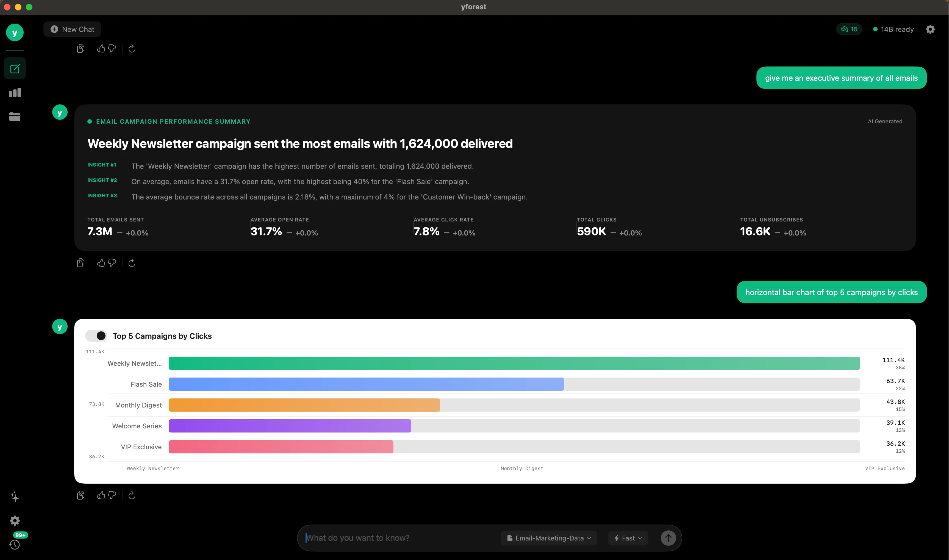The height and width of the screenshot is (560, 949).
Task: Click the Insight #2 label
Action: tap(102, 180)
